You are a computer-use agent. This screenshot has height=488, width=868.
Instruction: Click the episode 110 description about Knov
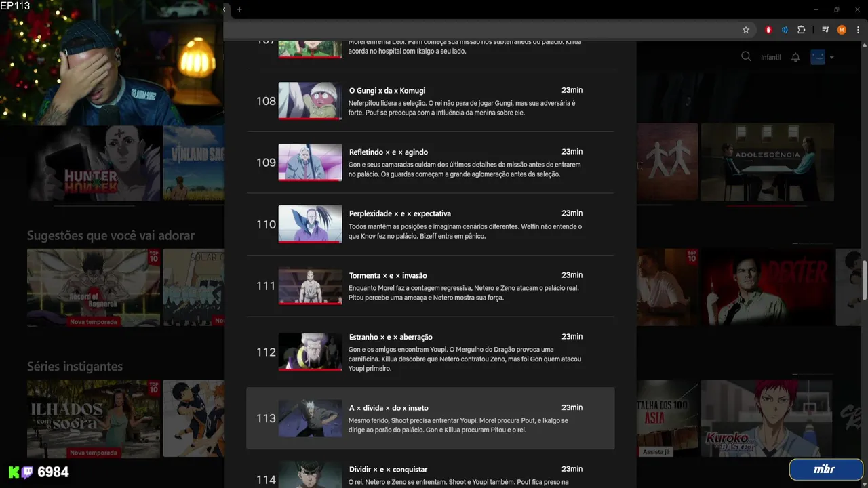pos(465,231)
